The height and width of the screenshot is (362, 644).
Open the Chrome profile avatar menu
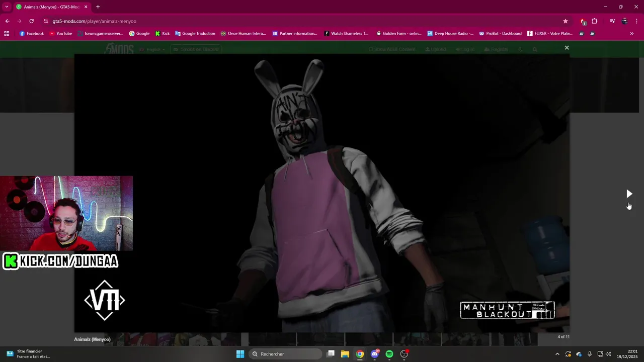point(624,21)
